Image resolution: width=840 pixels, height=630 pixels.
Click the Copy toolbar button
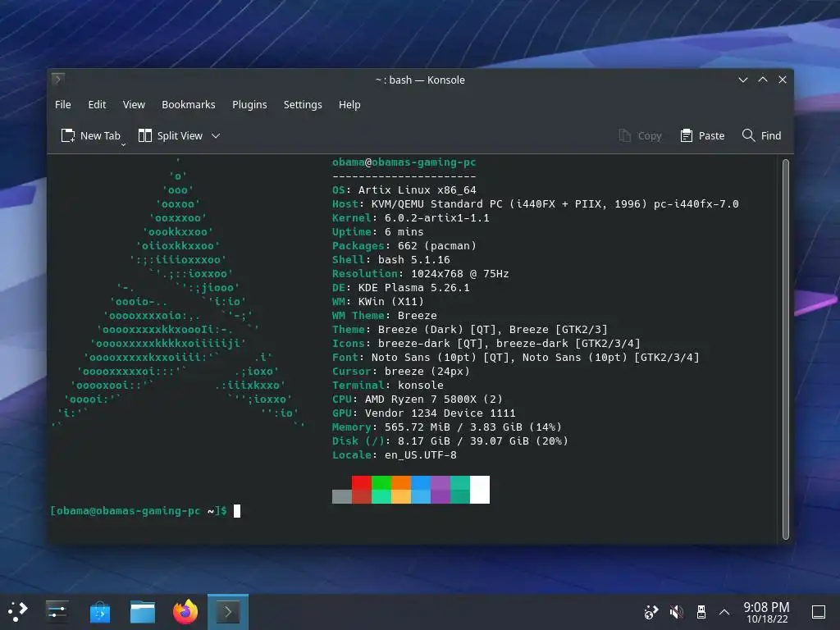(x=640, y=135)
